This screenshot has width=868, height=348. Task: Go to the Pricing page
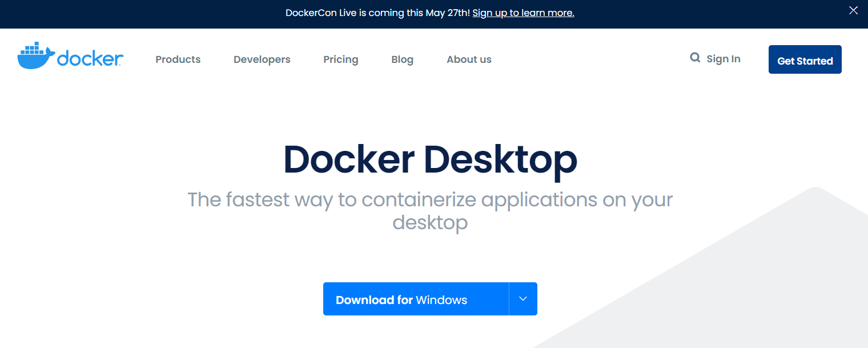tap(341, 59)
